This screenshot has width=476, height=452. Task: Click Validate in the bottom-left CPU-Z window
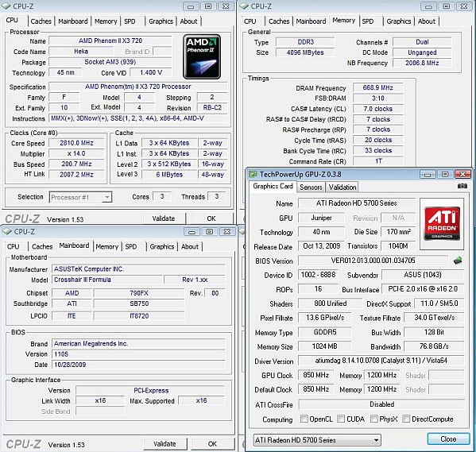tap(164, 444)
